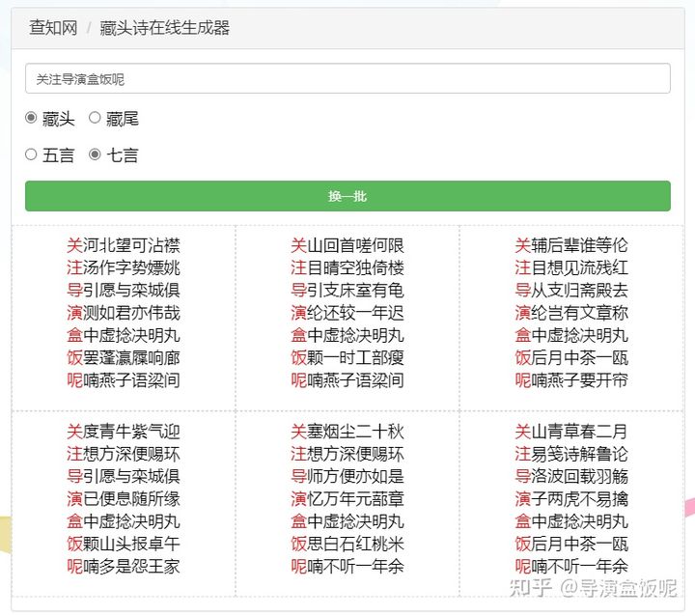Focus the 关注导演盒饭呢 text input

pyautogui.click(x=347, y=78)
